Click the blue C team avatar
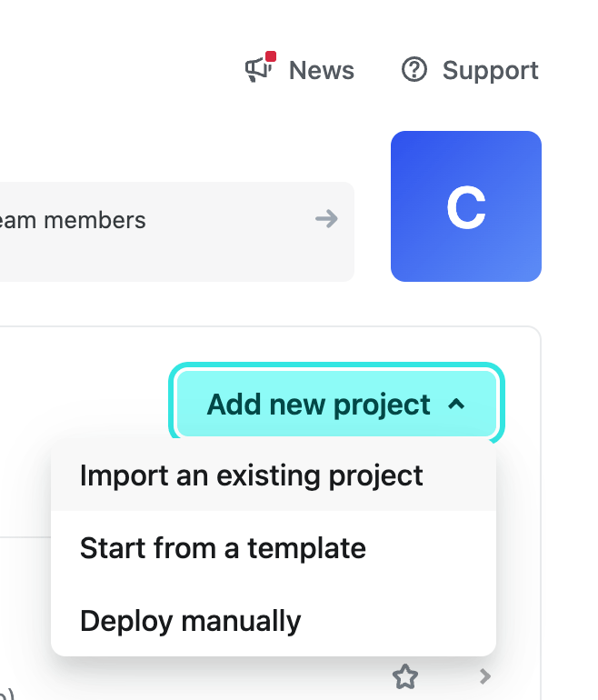This screenshot has height=700, width=598. tap(466, 206)
